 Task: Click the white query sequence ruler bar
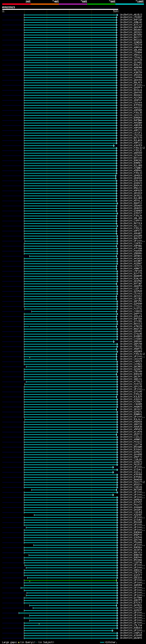(x=60, y=9)
